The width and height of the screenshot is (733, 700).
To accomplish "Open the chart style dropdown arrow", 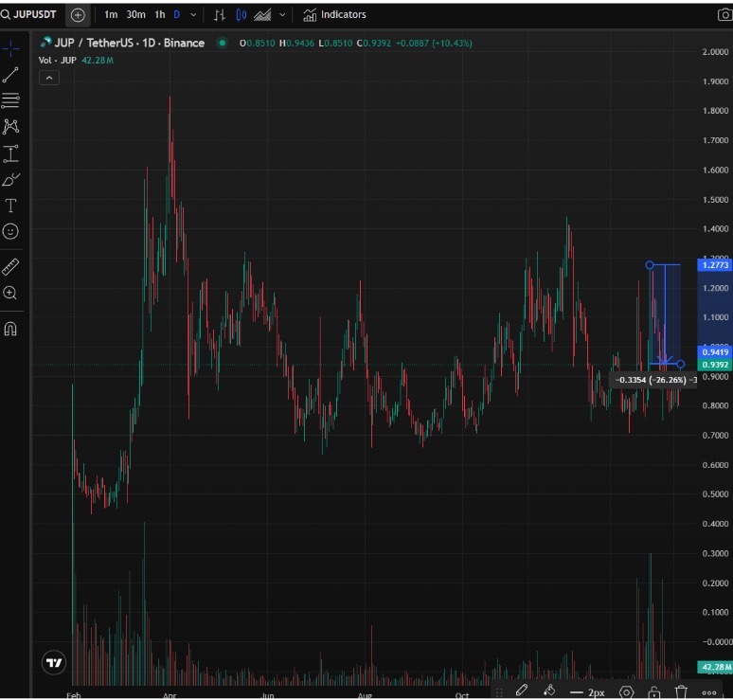I will click(282, 15).
